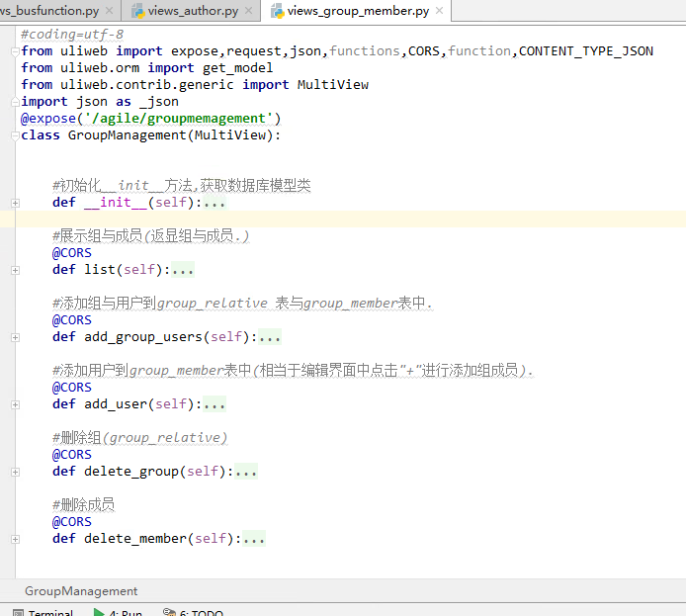Expand the folded add_user method
This screenshot has width=686, height=616.
coord(15,404)
